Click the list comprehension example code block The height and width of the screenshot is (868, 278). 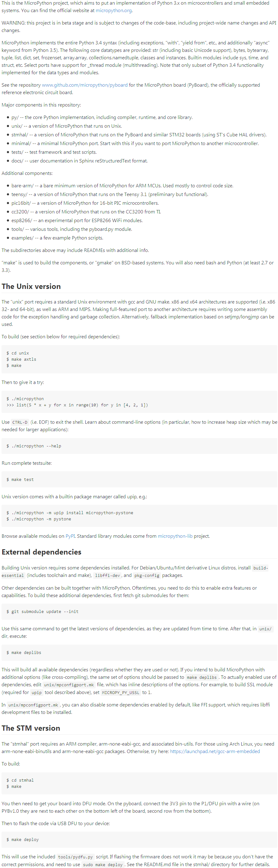139,402
